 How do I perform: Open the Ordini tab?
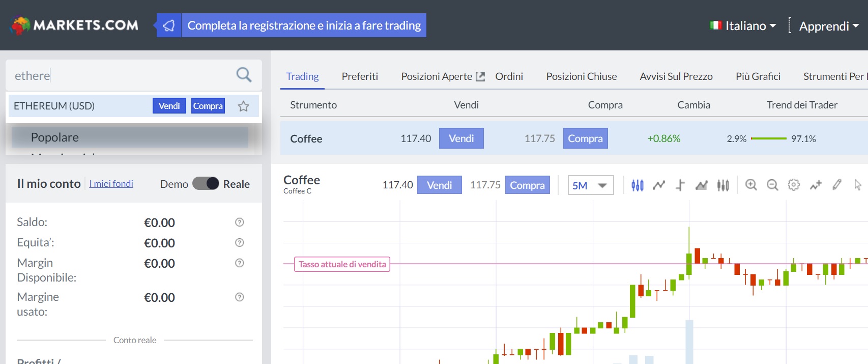pyautogui.click(x=509, y=76)
